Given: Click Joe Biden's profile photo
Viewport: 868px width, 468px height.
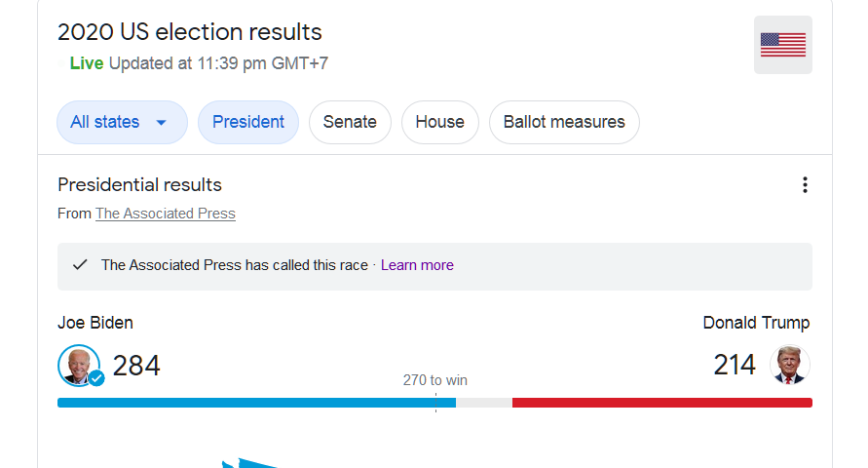Looking at the screenshot, I should [78, 365].
